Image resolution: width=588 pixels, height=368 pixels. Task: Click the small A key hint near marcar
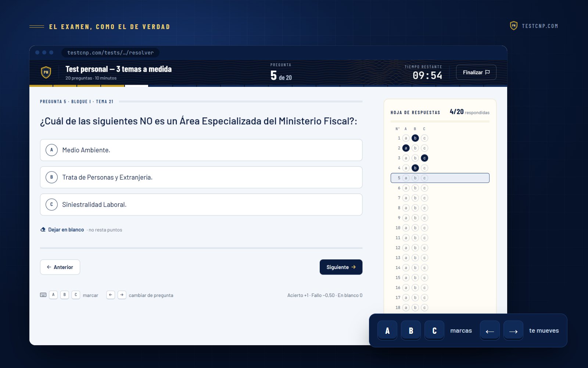[x=53, y=295]
